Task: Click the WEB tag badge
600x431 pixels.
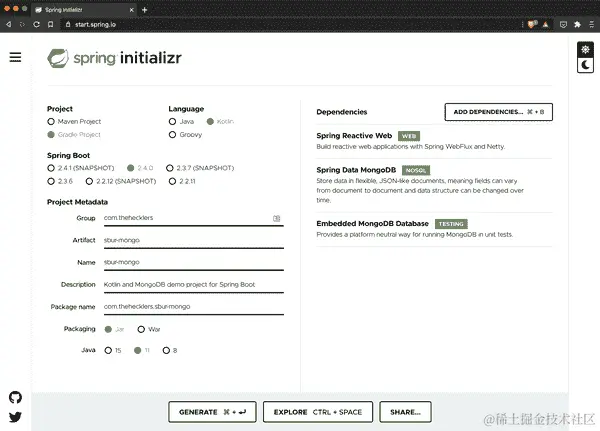Action: (409, 136)
